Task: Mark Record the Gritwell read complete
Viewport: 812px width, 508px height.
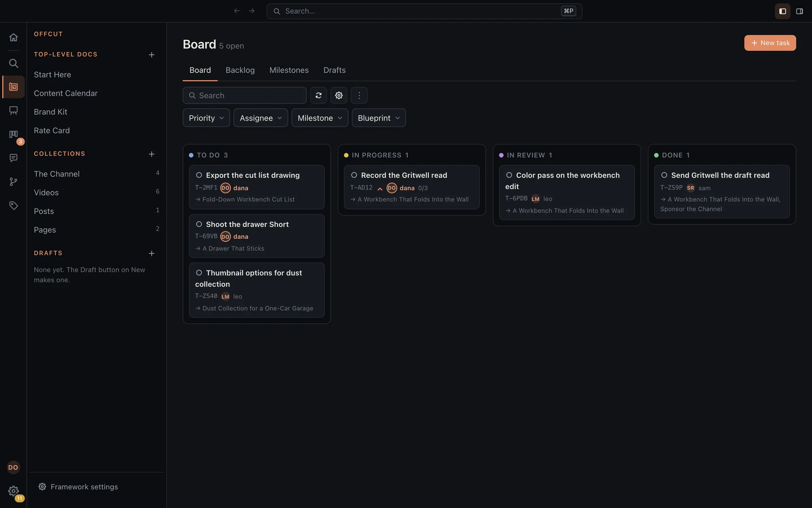Action: coord(354,175)
